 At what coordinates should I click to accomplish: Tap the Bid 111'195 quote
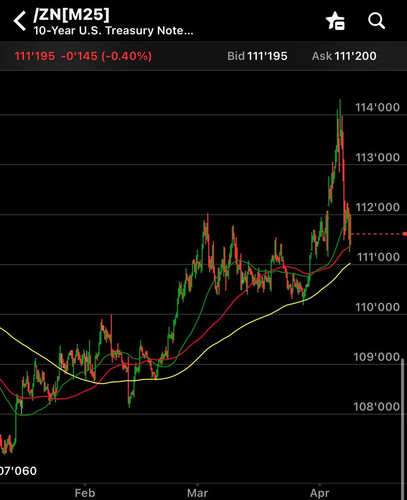tap(257, 56)
